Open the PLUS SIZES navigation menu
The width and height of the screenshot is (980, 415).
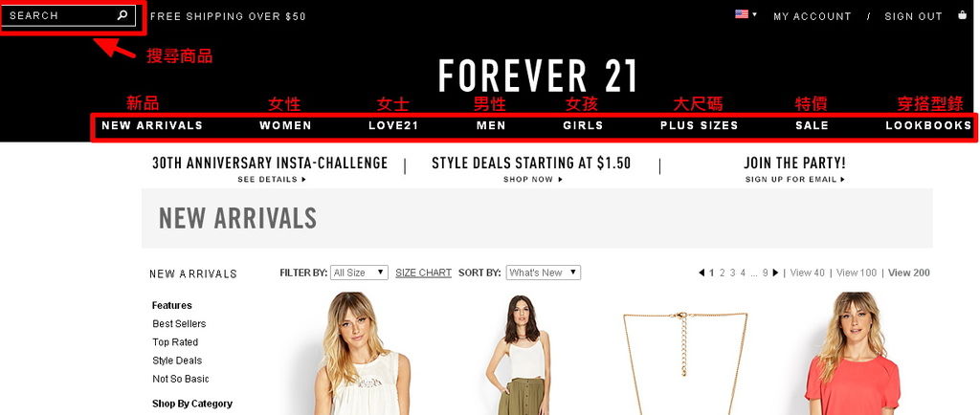pos(699,125)
